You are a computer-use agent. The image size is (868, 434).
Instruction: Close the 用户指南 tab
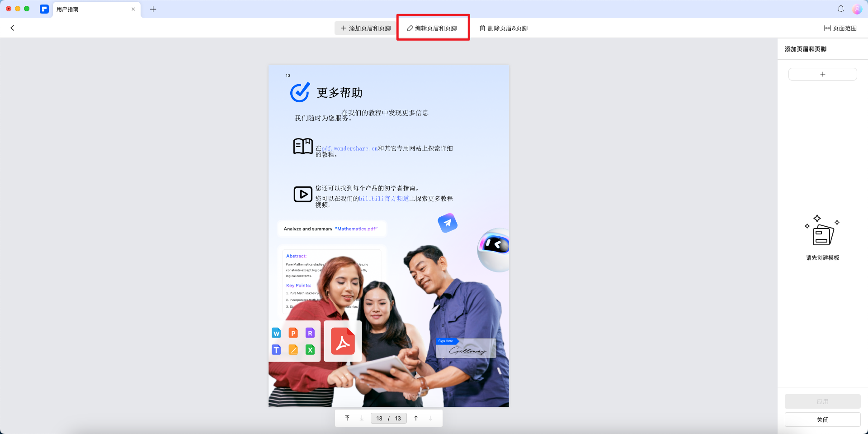click(133, 9)
